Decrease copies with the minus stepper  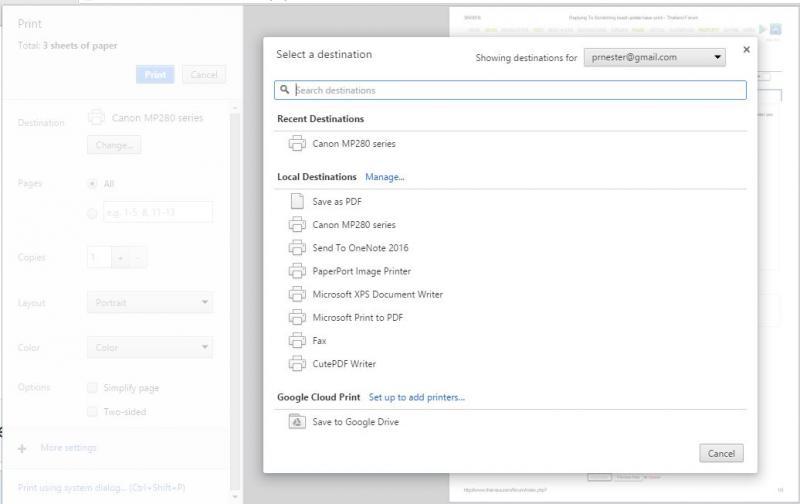pyautogui.click(x=138, y=258)
